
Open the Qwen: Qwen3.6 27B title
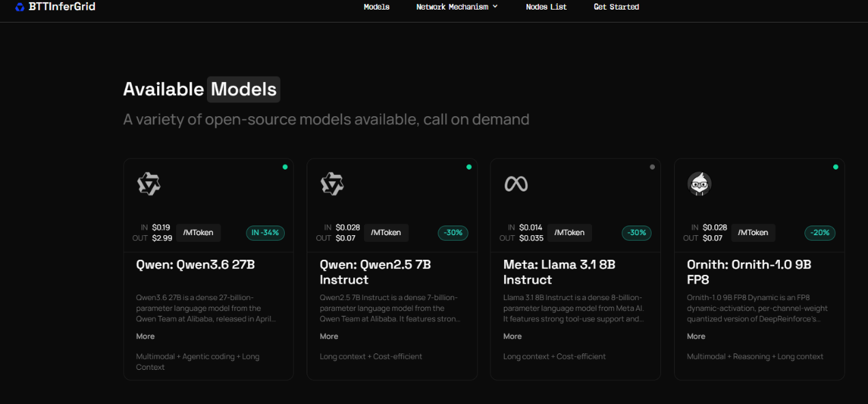click(195, 265)
